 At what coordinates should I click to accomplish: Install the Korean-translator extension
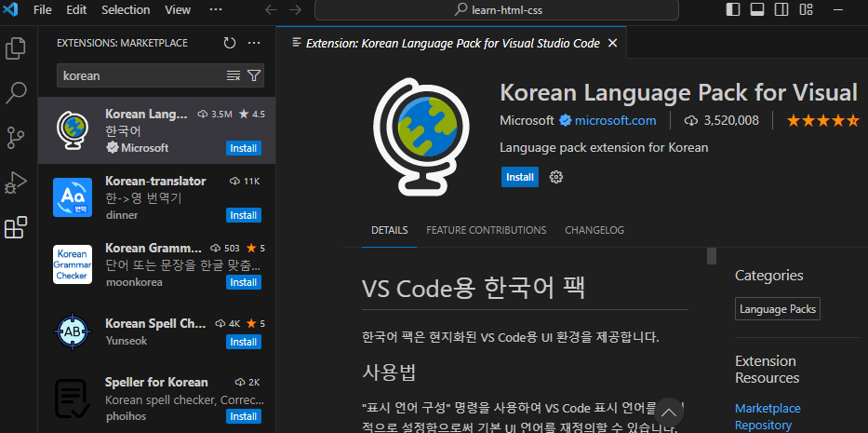point(244,215)
